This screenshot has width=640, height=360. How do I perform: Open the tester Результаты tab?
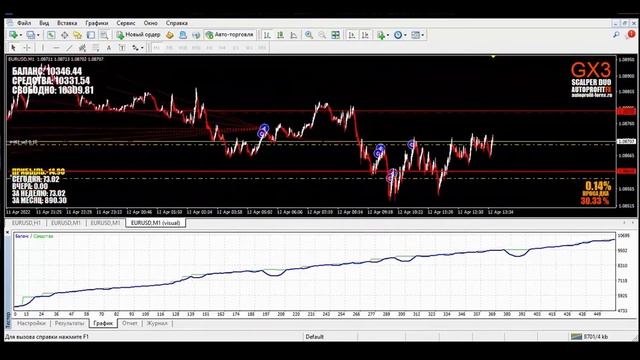coord(69,323)
